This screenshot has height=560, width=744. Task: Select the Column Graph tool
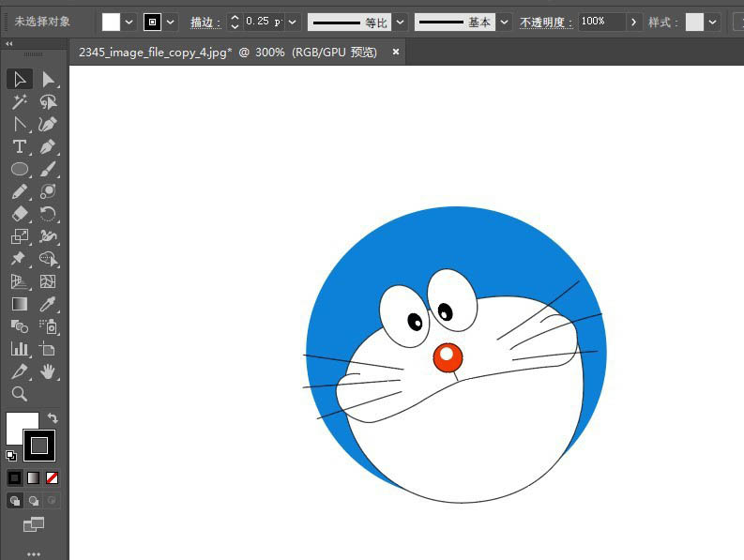(20, 349)
